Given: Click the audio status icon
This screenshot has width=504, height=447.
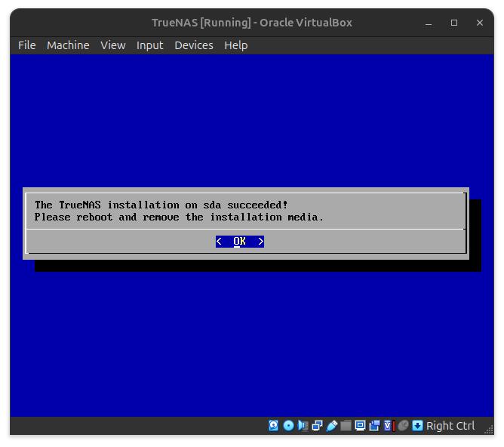Looking at the screenshot, I should [x=303, y=426].
